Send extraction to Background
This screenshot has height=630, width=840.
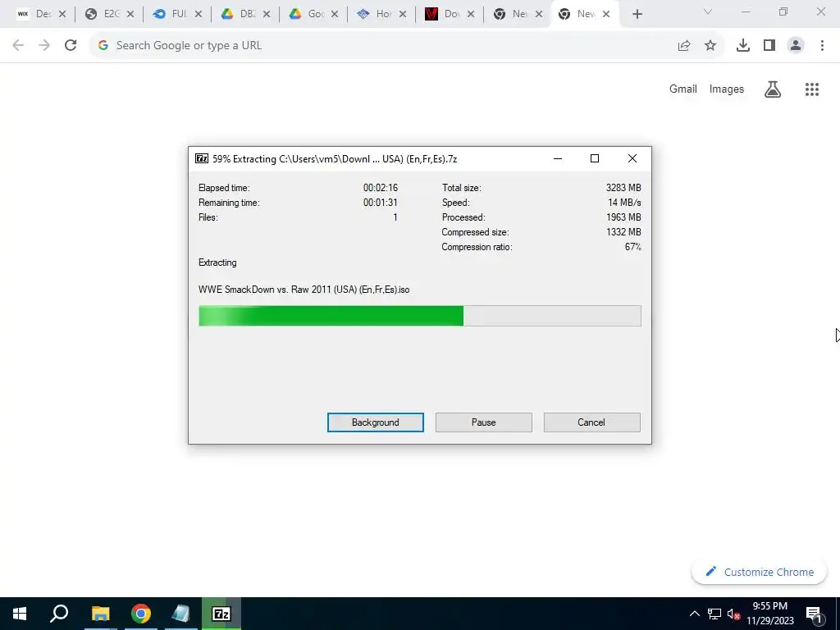click(x=375, y=422)
